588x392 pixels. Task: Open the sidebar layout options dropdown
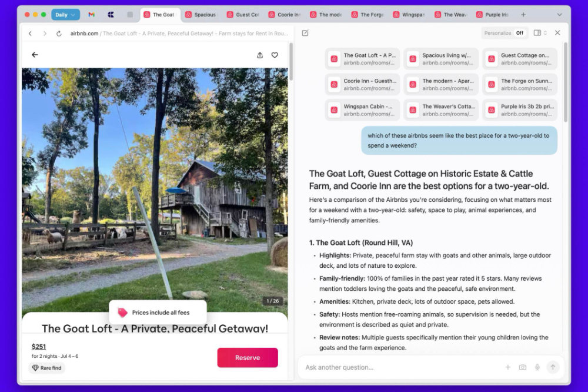click(x=540, y=33)
